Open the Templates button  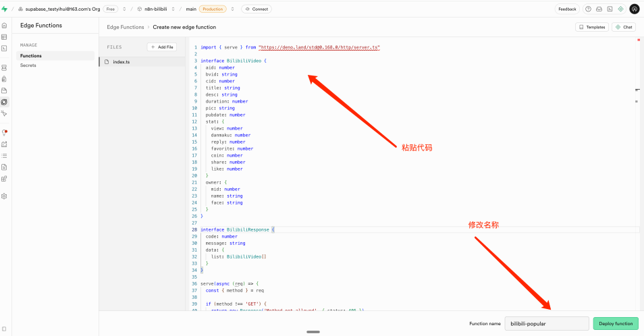[x=591, y=27]
